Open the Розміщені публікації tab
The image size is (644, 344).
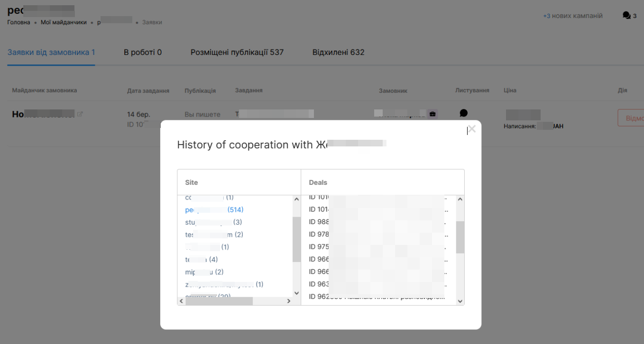tap(237, 52)
